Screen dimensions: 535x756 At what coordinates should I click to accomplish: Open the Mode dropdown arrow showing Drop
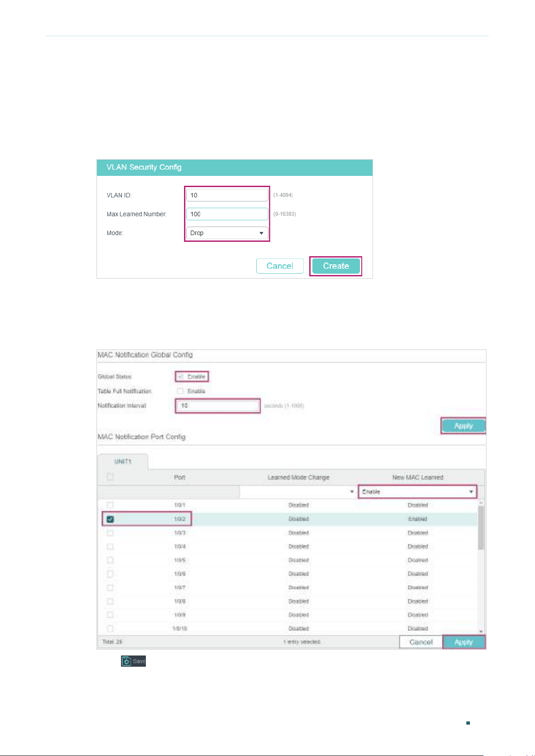pyautogui.click(x=261, y=233)
